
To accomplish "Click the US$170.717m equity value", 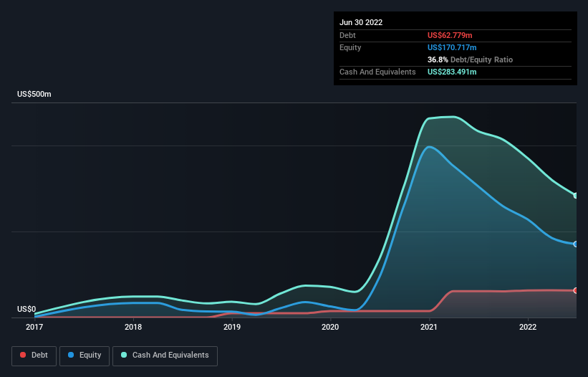I will tap(452, 47).
